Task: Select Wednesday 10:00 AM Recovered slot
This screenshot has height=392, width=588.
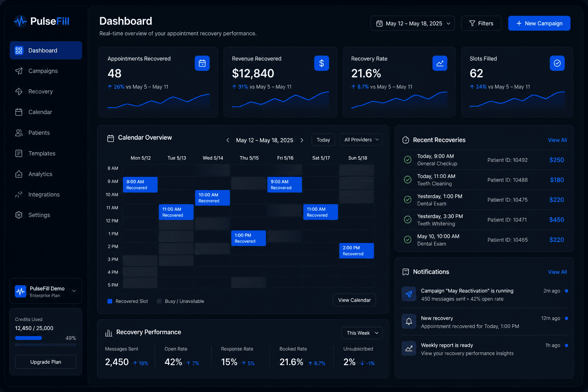Action: (212, 198)
